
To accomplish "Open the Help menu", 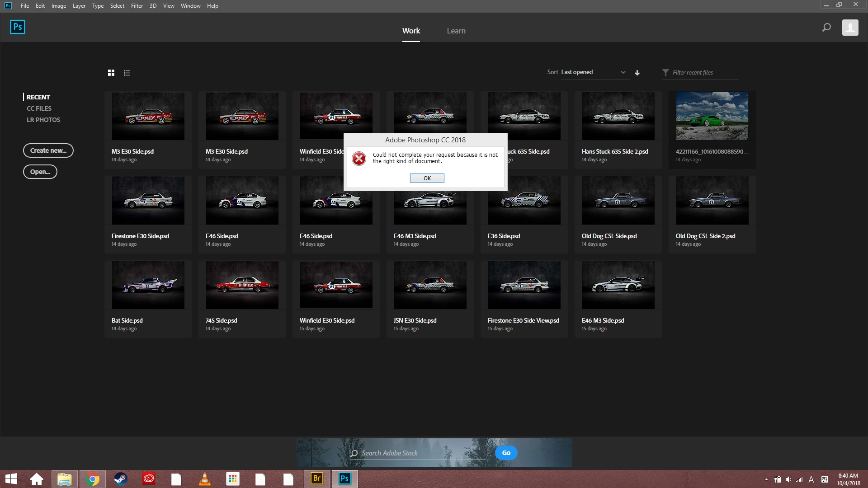I will [212, 6].
